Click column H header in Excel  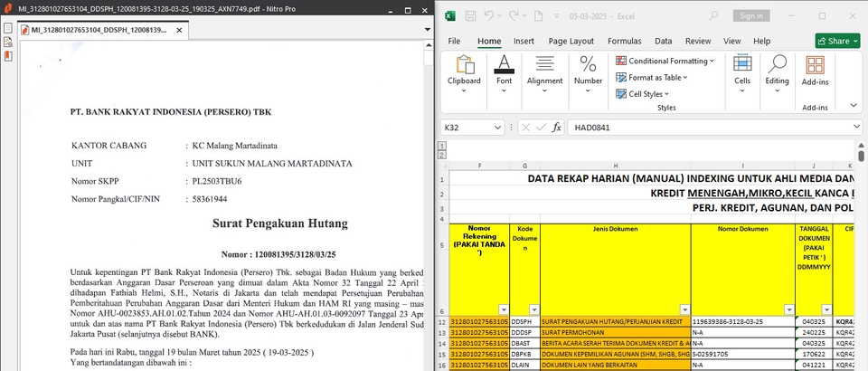(x=616, y=166)
